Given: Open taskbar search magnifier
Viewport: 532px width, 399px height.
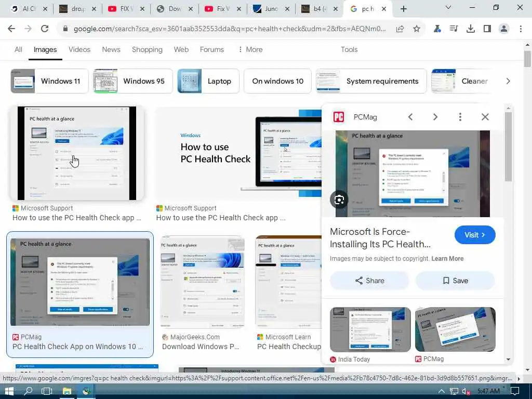Looking at the screenshot, I should (28, 391).
